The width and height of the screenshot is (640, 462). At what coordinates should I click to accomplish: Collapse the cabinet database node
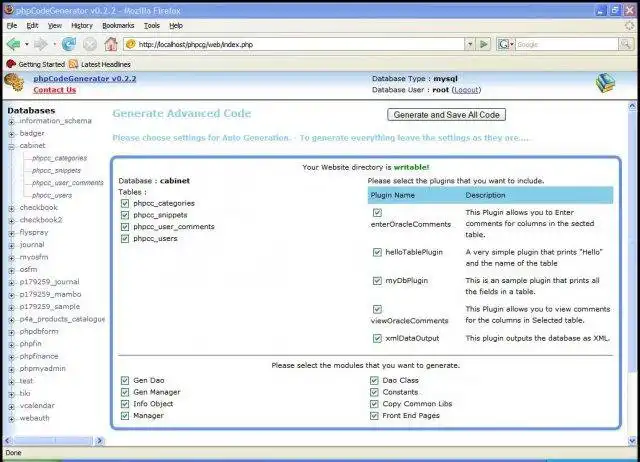coord(11,146)
